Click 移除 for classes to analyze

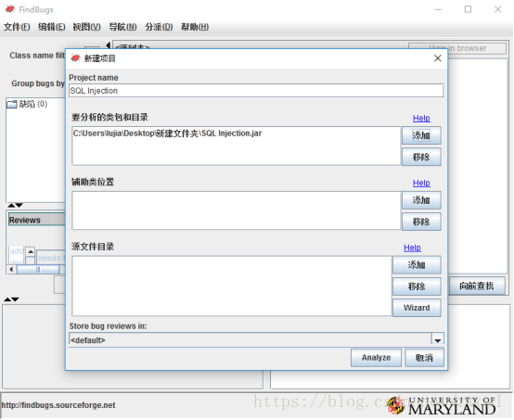click(x=421, y=157)
